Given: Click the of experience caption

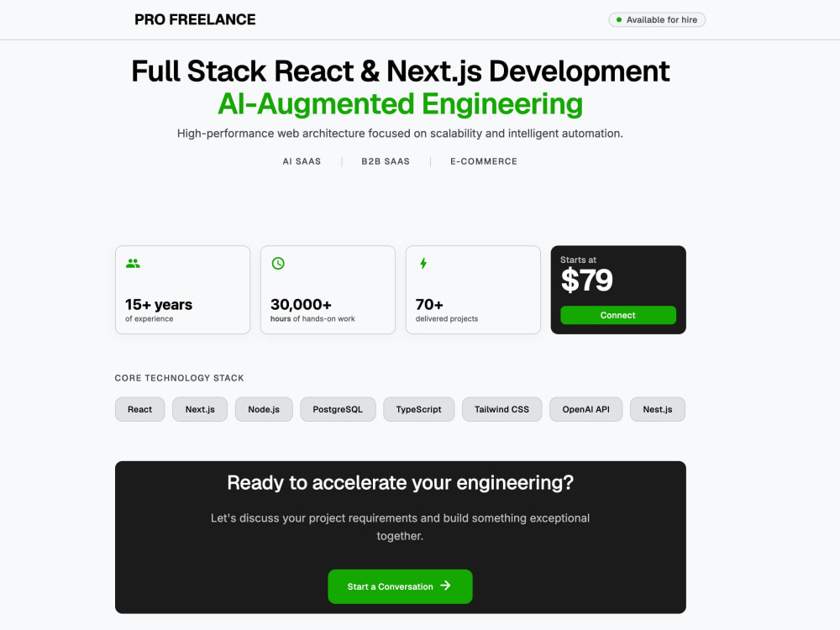Looking at the screenshot, I should (x=149, y=318).
